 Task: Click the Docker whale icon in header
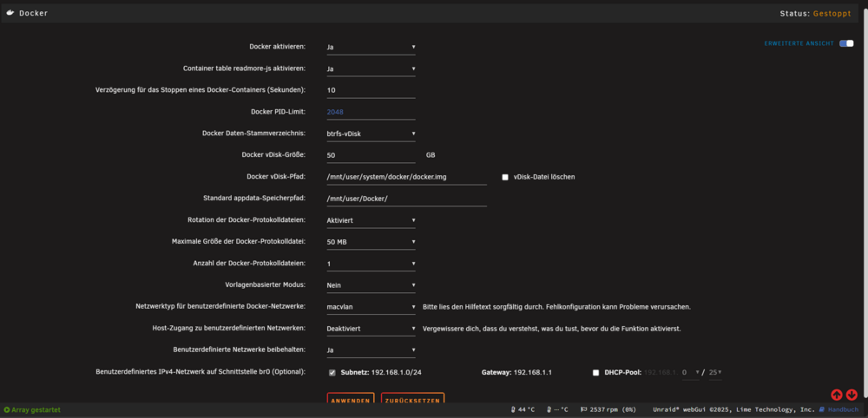pyautogui.click(x=10, y=13)
